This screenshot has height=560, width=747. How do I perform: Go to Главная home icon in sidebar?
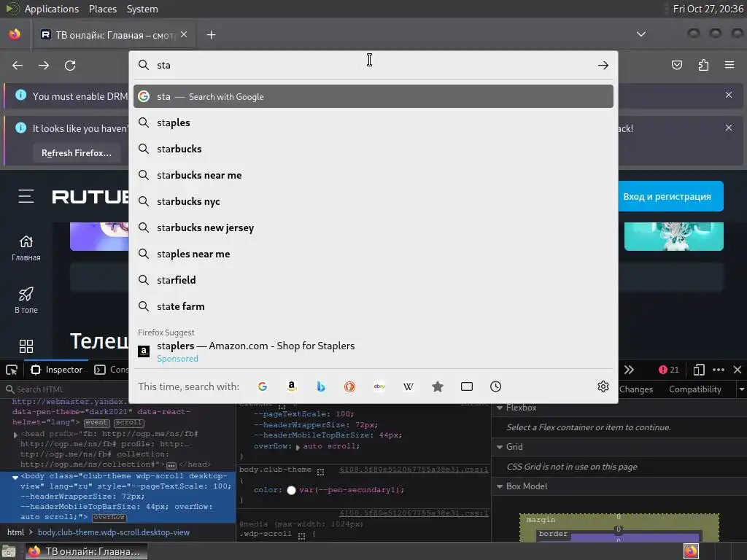click(x=26, y=248)
